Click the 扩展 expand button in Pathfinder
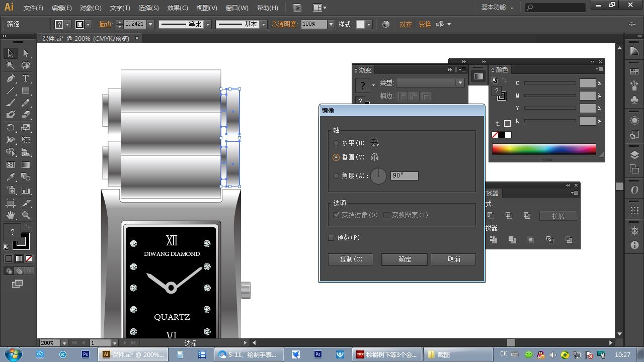Viewport: 644px width, 362px height. pyautogui.click(x=558, y=216)
